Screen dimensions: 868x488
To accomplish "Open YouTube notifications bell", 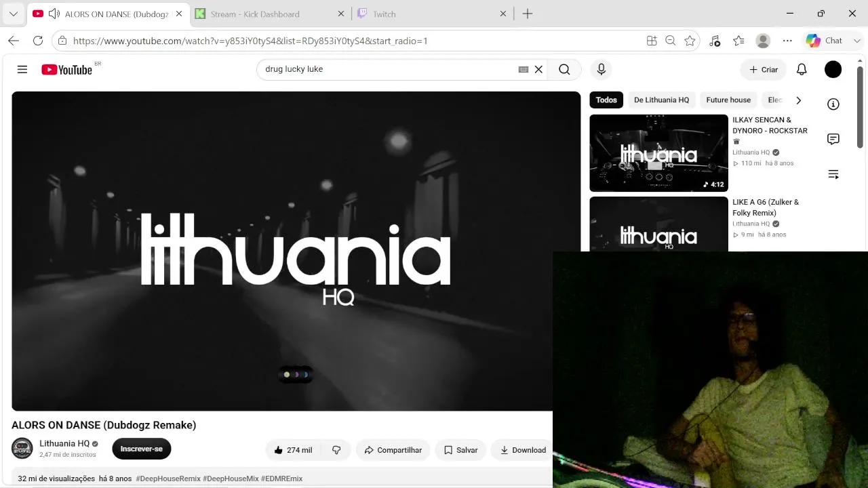I will coord(802,69).
